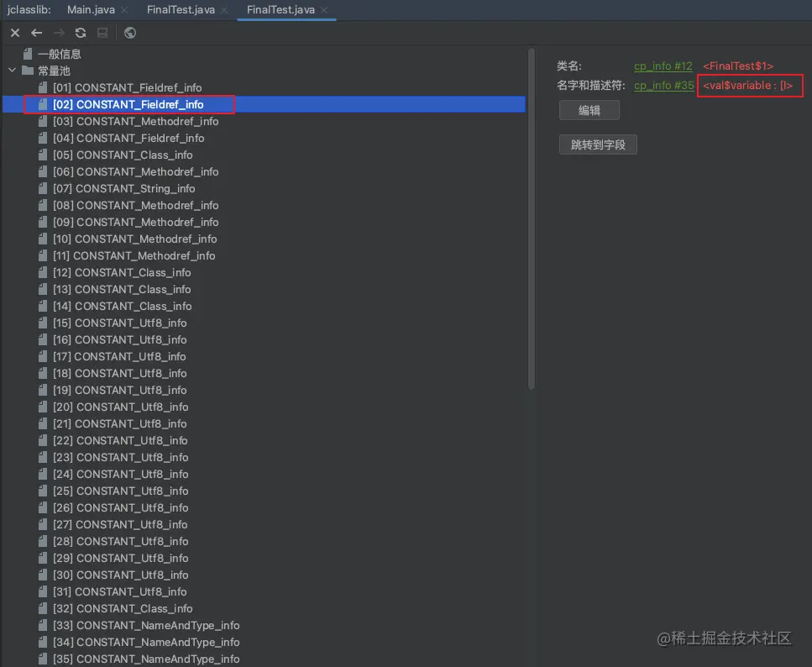Select [31] CONSTANT_Utf8_info
Screen dimensions: 812x667
pos(119,592)
